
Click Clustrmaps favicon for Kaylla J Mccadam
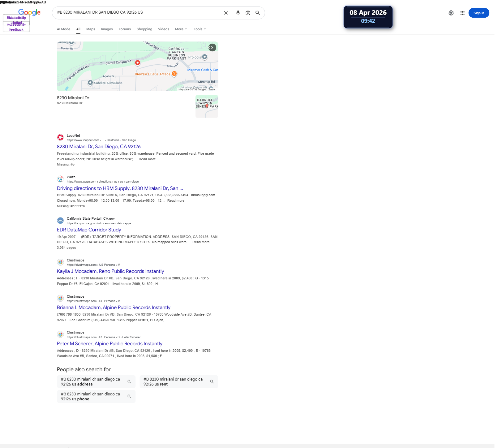pyautogui.click(x=60, y=262)
